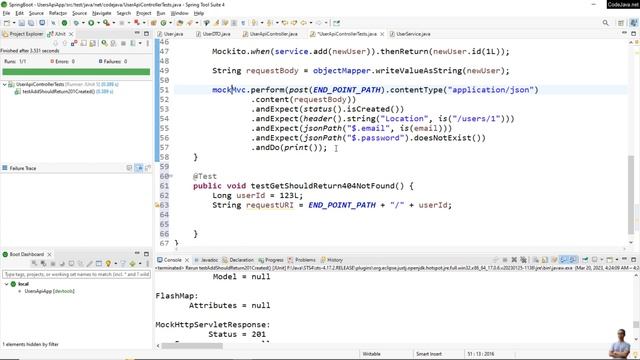
Task: Stop JUnit test run icon
Action: (123, 43)
